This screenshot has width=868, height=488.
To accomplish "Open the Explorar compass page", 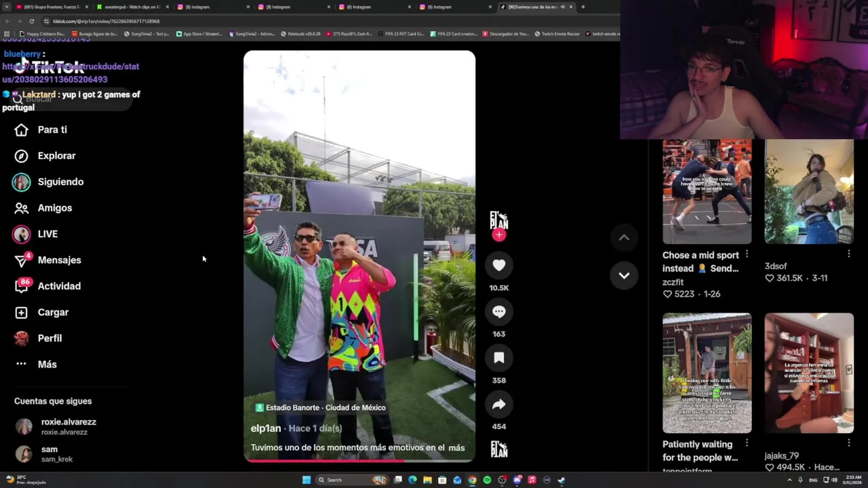I will (x=45, y=156).
